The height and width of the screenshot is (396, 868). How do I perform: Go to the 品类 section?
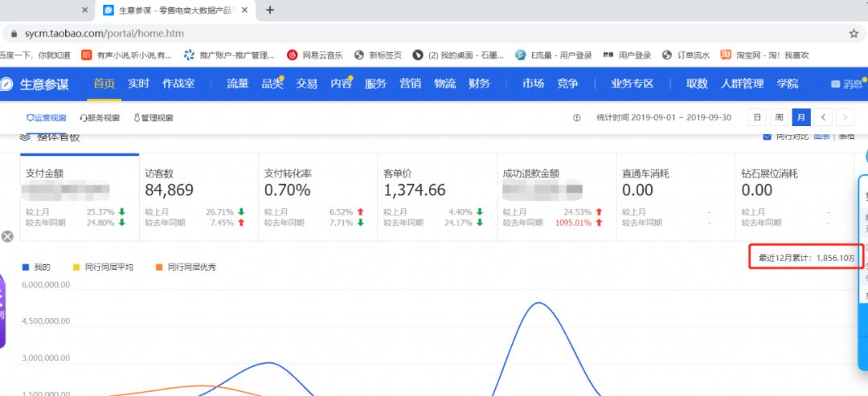[x=272, y=84]
